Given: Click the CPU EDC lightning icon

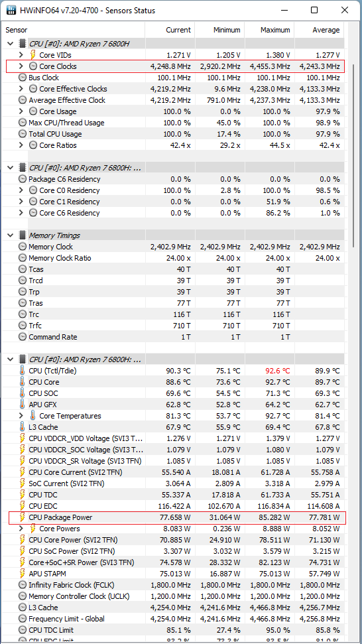Looking at the screenshot, I should [x=23, y=506].
